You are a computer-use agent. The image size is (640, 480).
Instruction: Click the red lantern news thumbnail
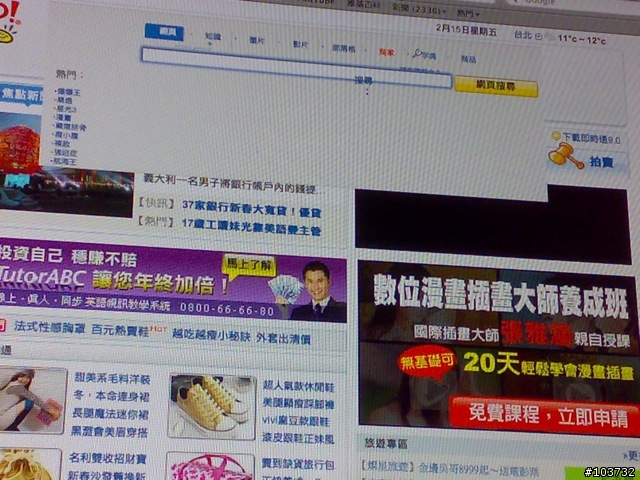click(x=20, y=141)
